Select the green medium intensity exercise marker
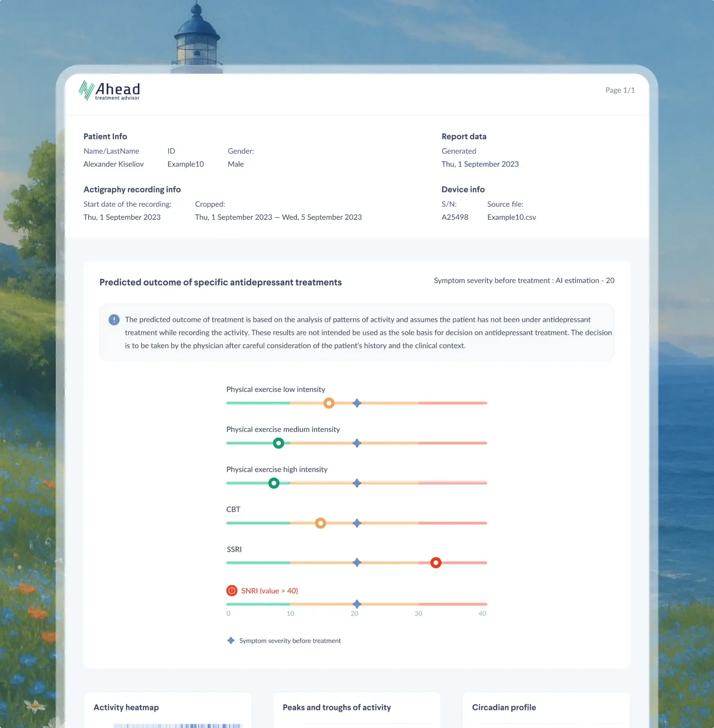714x728 pixels. click(279, 443)
